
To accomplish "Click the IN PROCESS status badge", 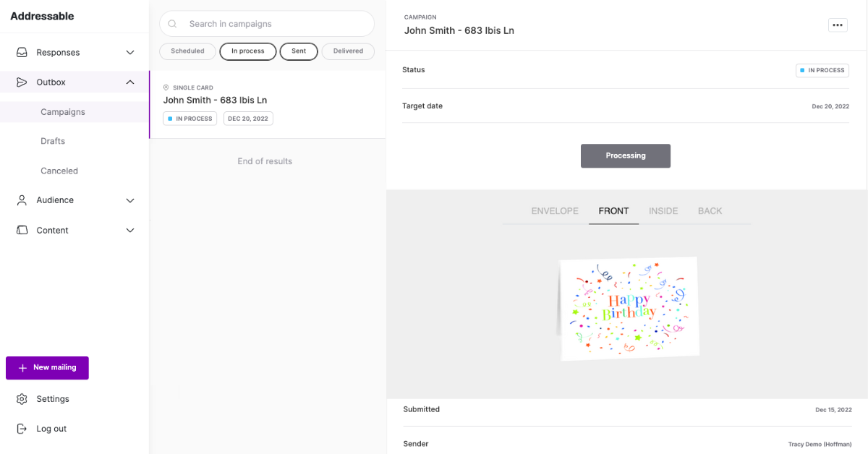I will [x=822, y=70].
